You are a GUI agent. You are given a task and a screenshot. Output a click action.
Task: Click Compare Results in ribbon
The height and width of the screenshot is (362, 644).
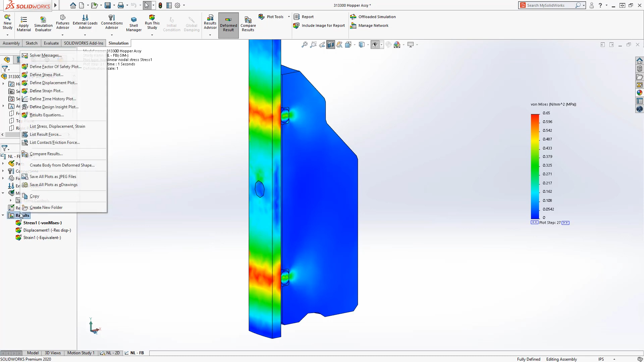(x=248, y=24)
